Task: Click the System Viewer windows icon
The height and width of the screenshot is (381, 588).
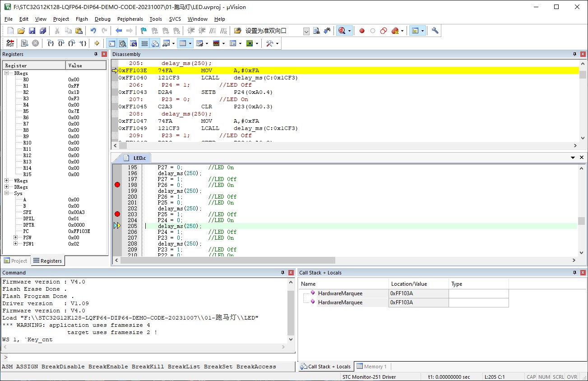Action: pyautogui.click(x=249, y=43)
